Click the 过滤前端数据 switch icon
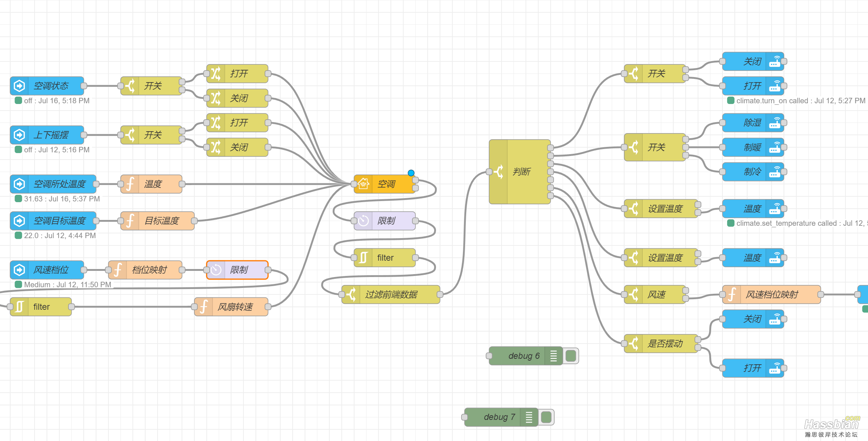The image size is (868, 441). coord(351,294)
